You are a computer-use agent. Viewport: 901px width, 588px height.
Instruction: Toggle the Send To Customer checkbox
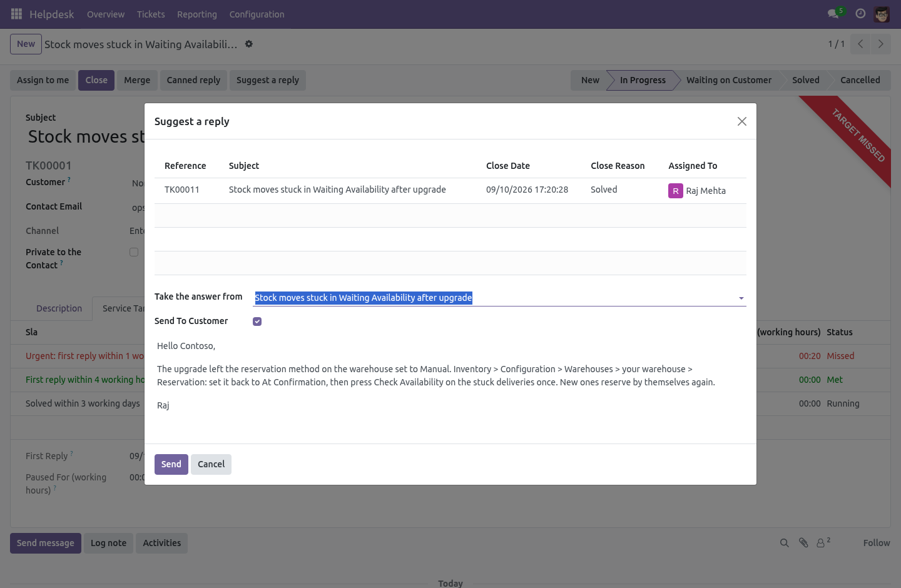point(257,322)
